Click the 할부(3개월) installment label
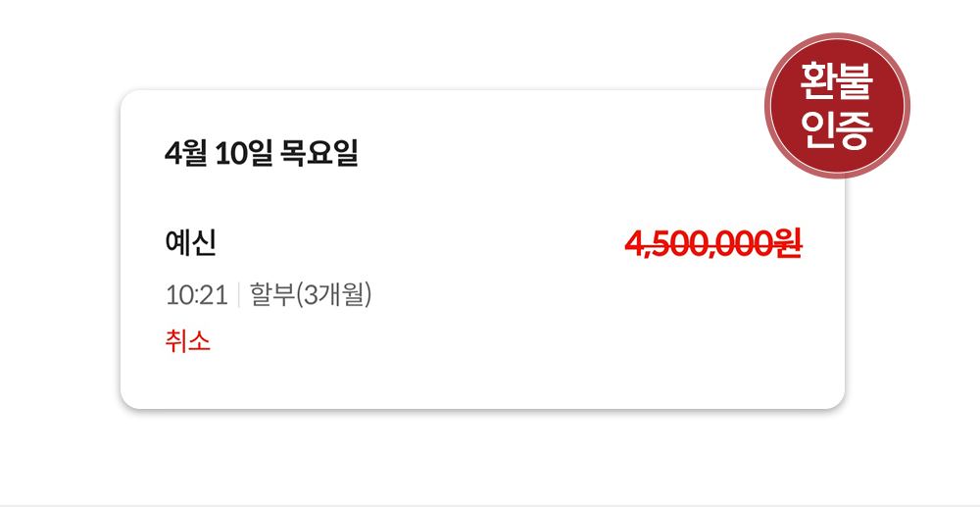The height and width of the screenshot is (507, 980). [x=311, y=294]
